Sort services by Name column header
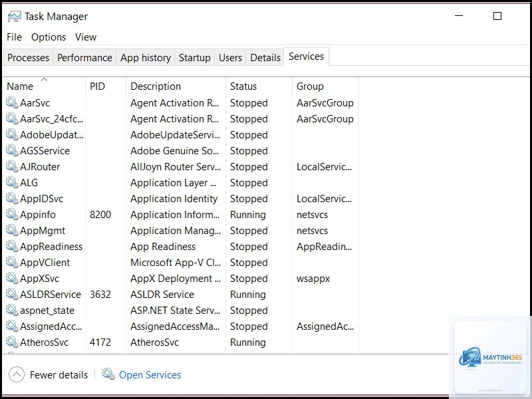This screenshot has height=399, width=532. point(44,86)
